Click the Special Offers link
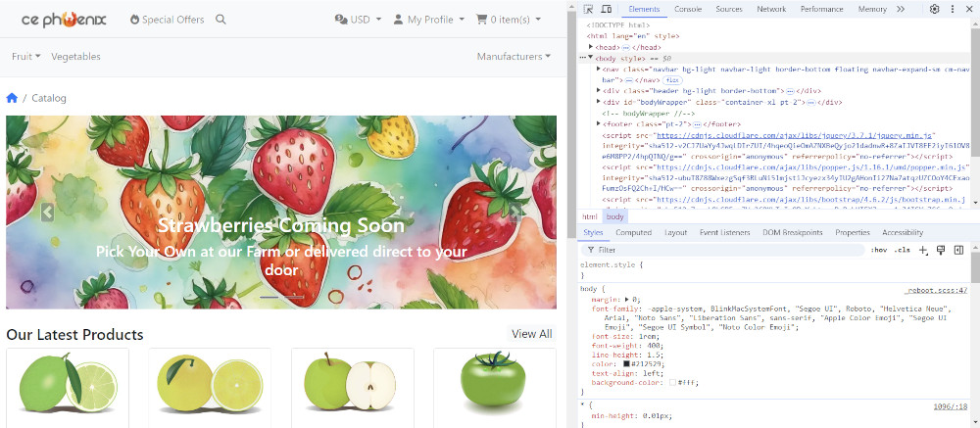The height and width of the screenshot is (428, 980). (167, 20)
